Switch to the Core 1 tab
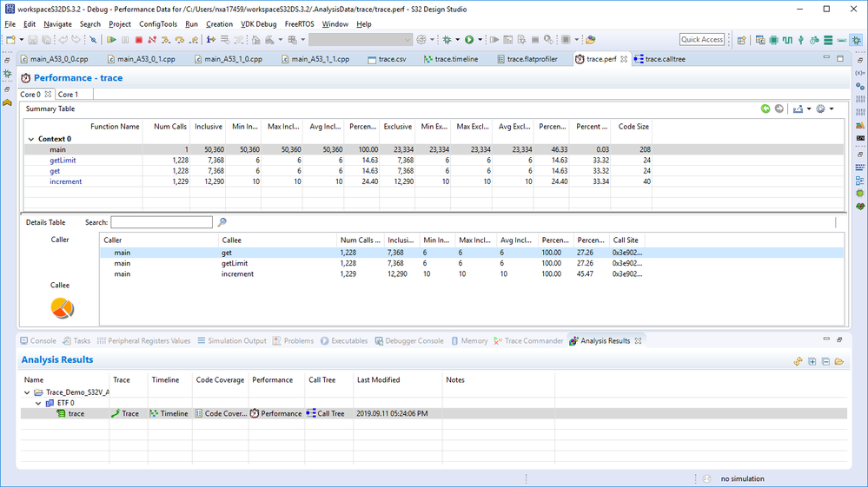The width and height of the screenshot is (868, 487). pyautogui.click(x=68, y=95)
